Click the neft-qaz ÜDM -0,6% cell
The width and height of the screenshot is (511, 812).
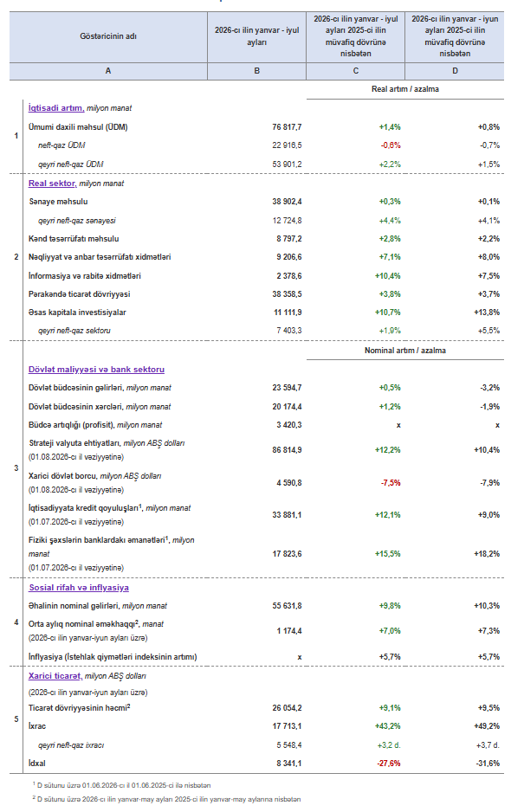391,145
